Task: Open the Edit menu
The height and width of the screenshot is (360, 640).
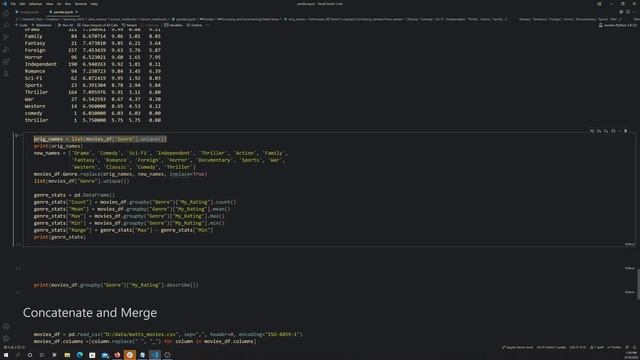Action: click(x=22, y=4)
